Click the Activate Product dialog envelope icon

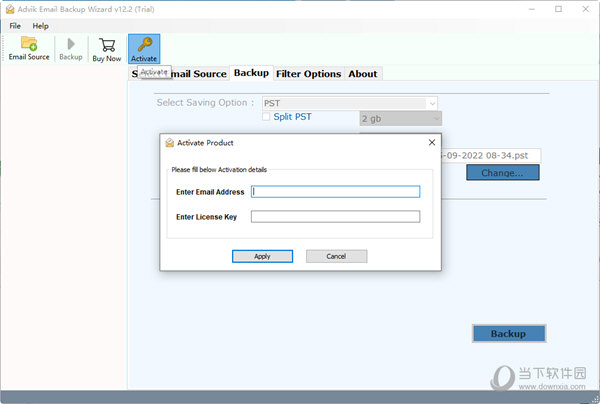pos(170,143)
